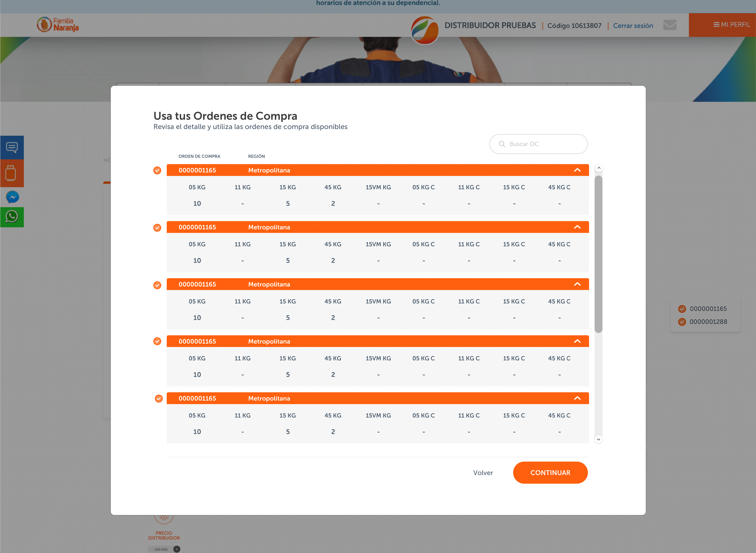This screenshot has height=553, width=756.
Task: Open the WhatsApp sidebar icon
Action: coord(12,217)
